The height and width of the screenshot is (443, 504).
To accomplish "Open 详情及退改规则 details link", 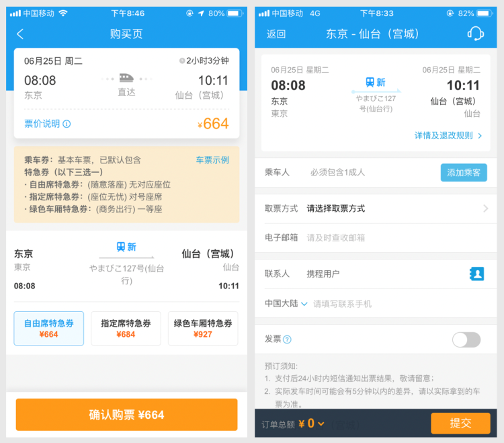I will click(x=448, y=136).
